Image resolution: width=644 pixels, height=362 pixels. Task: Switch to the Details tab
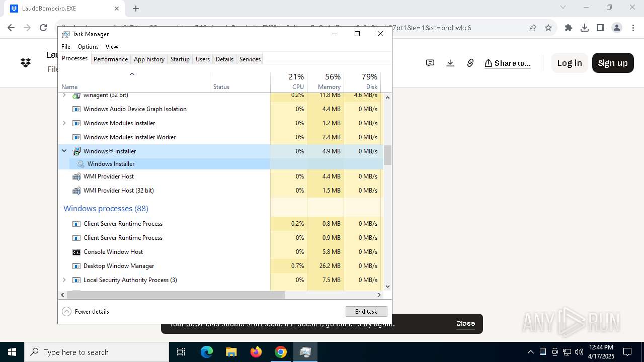[224, 59]
